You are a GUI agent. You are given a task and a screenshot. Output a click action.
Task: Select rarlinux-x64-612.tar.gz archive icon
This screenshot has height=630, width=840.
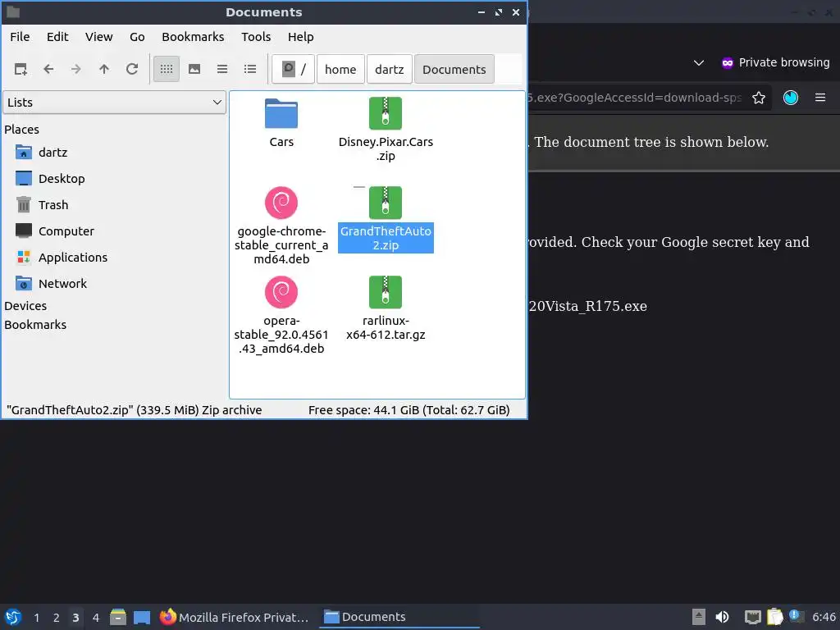386,293
